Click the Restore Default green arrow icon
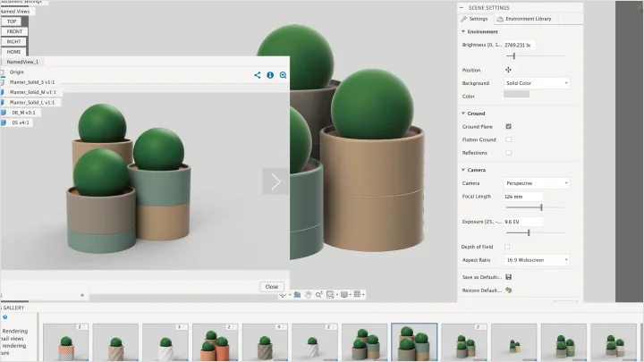644x362 pixels. (x=508, y=290)
